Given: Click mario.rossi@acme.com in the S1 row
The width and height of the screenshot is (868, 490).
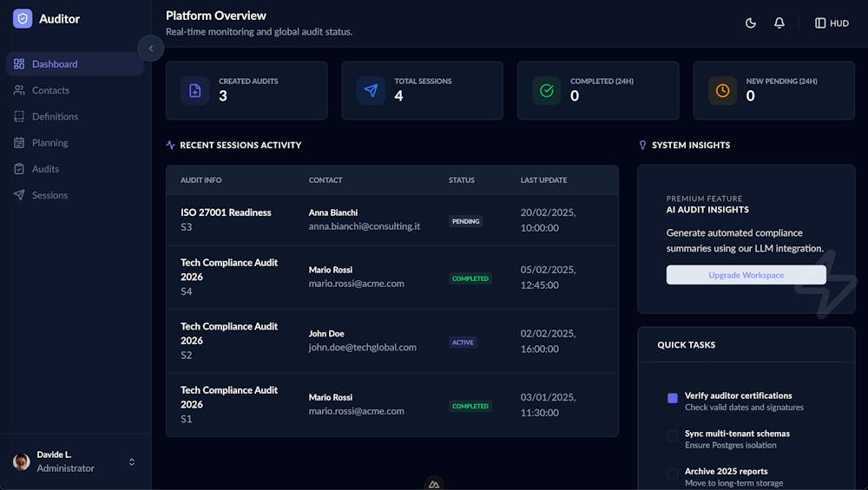Looking at the screenshot, I should tap(357, 411).
